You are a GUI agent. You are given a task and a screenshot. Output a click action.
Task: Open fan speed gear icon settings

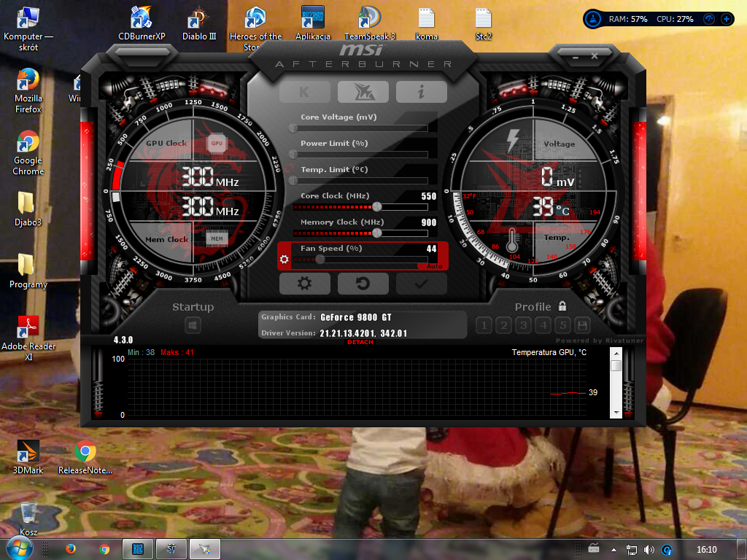pyautogui.click(x=285, y=259)
